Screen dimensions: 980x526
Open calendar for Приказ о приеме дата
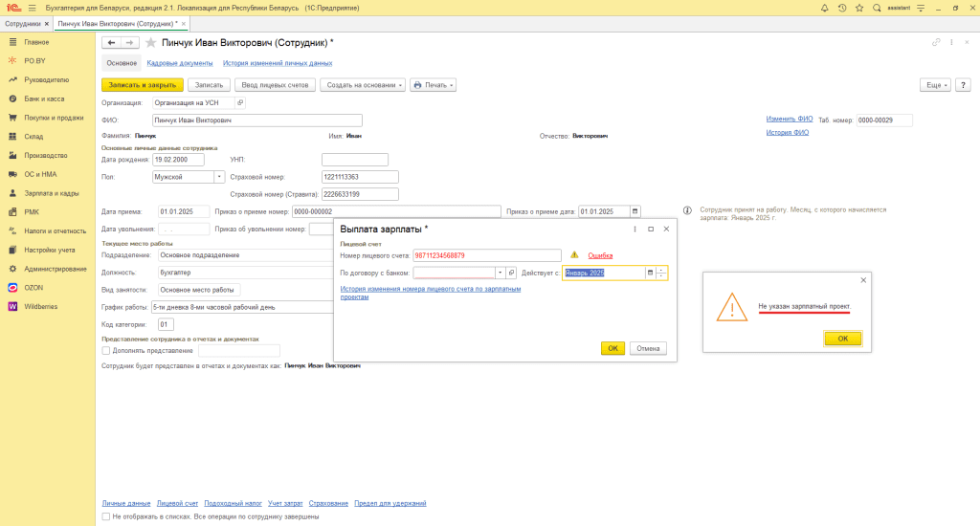[x=635, y=211]
